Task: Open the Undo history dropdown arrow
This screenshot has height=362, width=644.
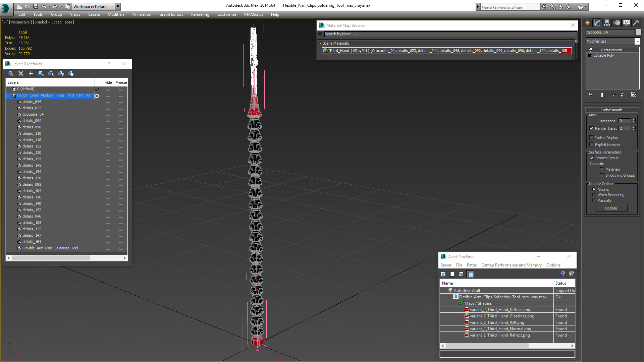Action: 49,6
